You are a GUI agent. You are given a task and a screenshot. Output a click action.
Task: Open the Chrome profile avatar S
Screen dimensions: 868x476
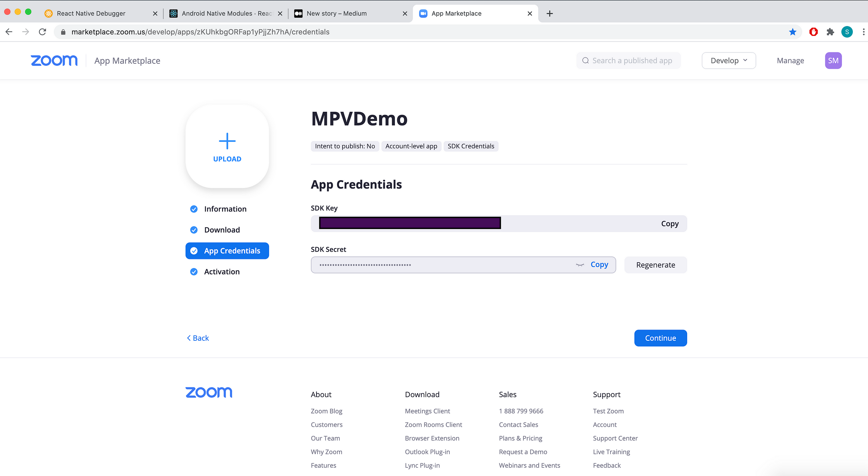847,32
